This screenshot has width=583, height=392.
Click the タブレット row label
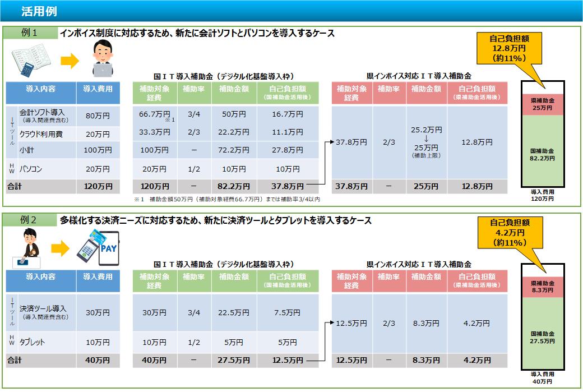pyautogui.click(x=32, y=342)
